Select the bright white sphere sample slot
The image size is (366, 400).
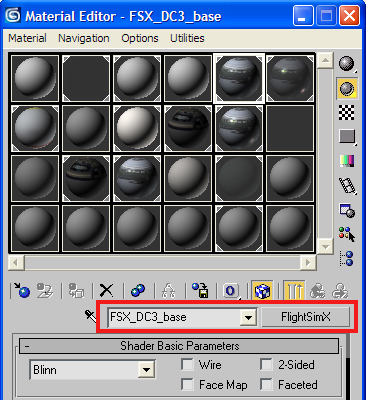pos(137,128)
